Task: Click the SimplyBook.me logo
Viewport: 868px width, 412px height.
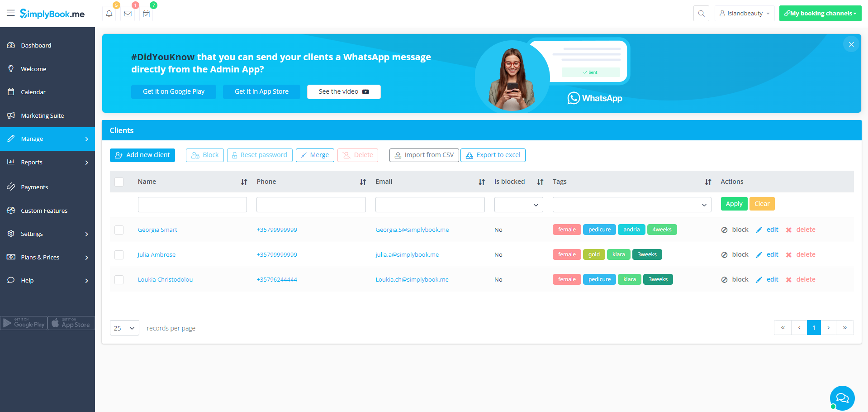Action: point(52,14)
